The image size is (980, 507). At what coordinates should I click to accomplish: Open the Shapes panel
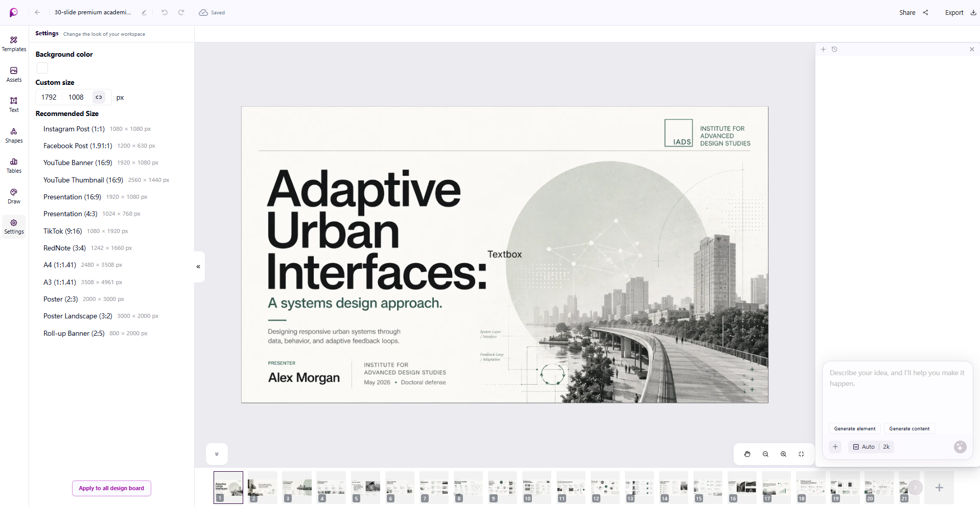coord(14,135)
